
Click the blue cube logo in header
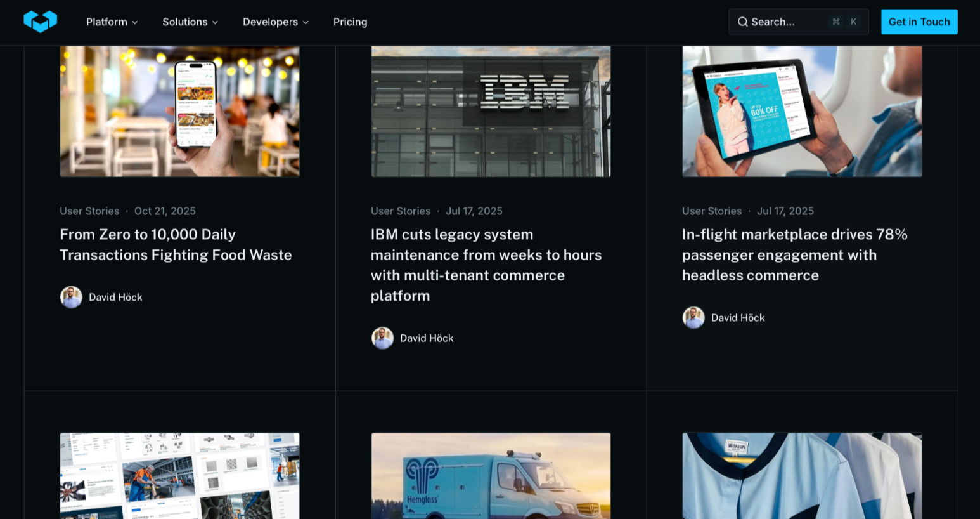tap(40, 22)
